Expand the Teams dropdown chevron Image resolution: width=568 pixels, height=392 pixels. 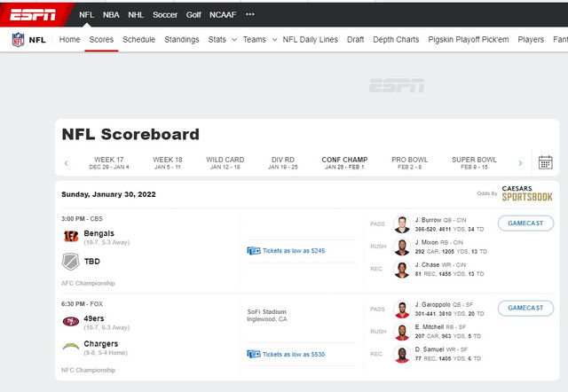[274, 39]
